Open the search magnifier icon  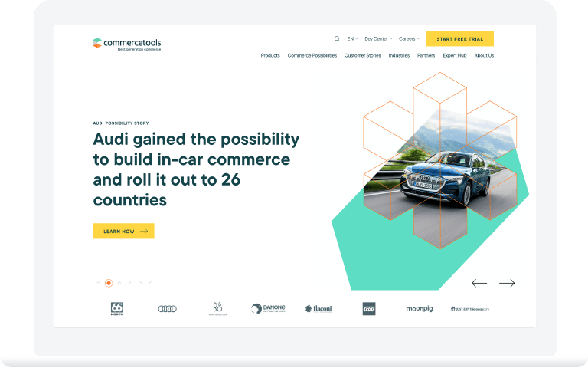(337, 38)
